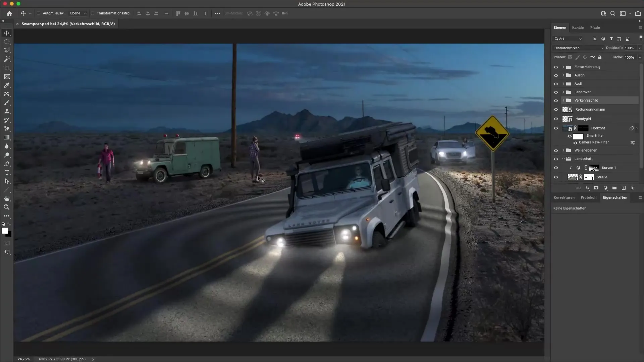
Task: Activate the Clone Stamp tool
Action: [x=7, y=112]
